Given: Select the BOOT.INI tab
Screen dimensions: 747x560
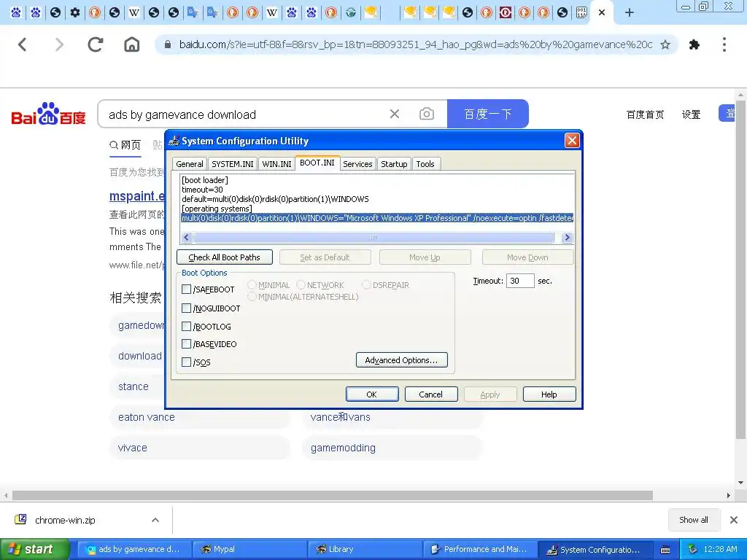Looking at the screenshot, I should 317,163.
